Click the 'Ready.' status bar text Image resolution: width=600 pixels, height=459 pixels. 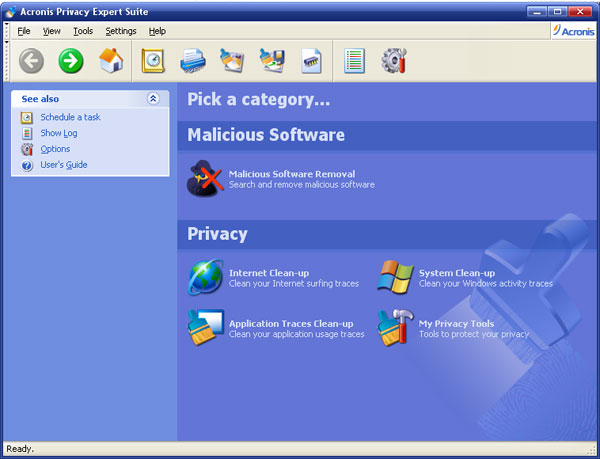[x=20, y=449]
